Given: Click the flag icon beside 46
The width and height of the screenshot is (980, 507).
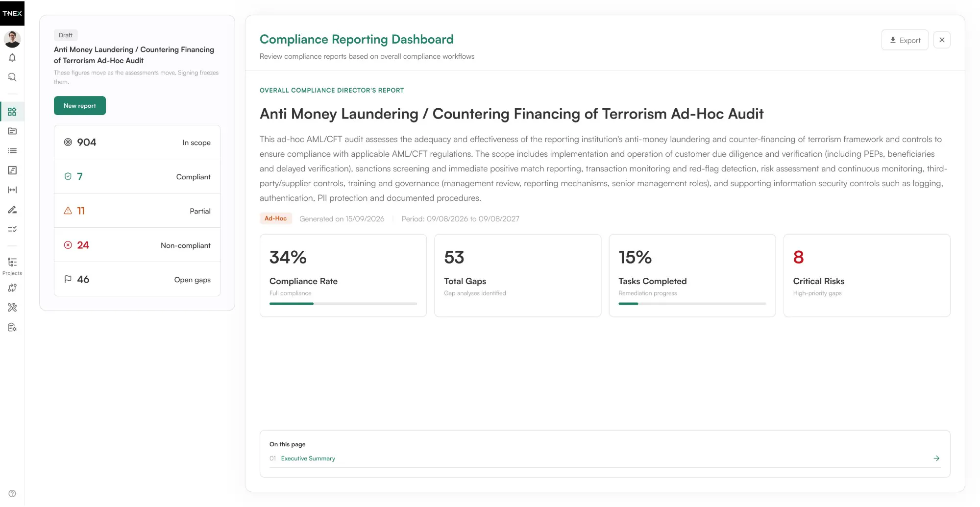Looking at the screenshot, I should 68,279.
